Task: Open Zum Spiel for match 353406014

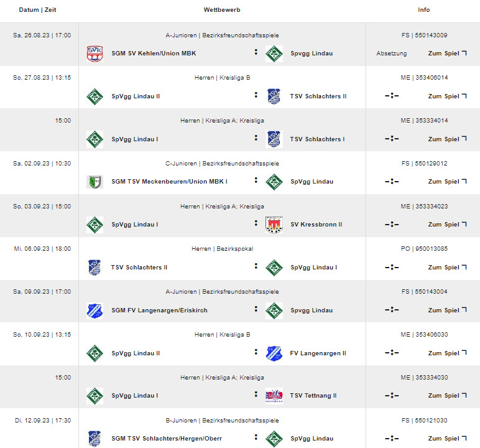Action: coord(447,96)
